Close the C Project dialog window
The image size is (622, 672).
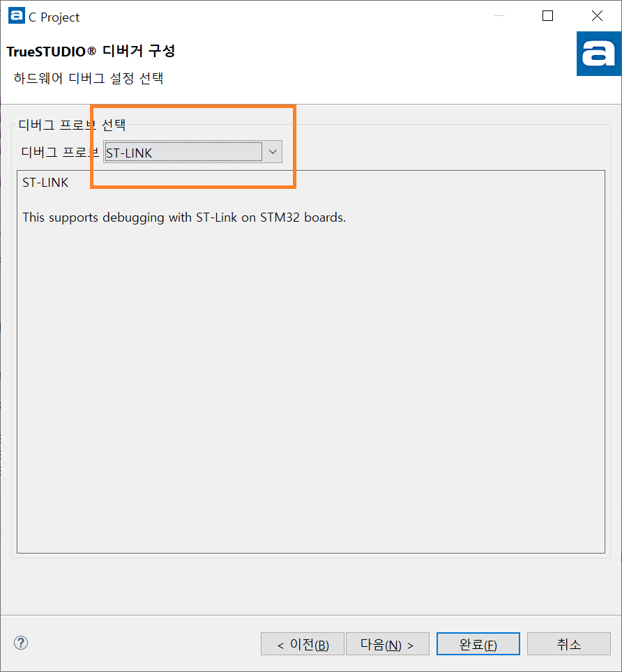coord(597,16)
